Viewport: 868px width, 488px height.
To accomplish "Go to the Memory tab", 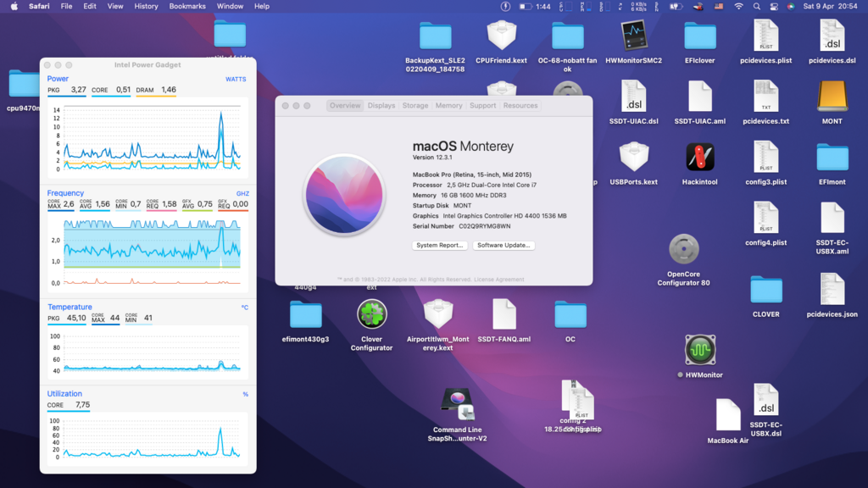I will pyautogui.click(x=448, y=106).
